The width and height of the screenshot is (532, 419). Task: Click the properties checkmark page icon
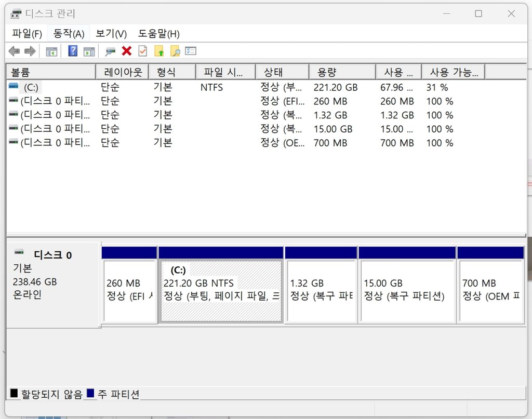(x=143, y=51)
